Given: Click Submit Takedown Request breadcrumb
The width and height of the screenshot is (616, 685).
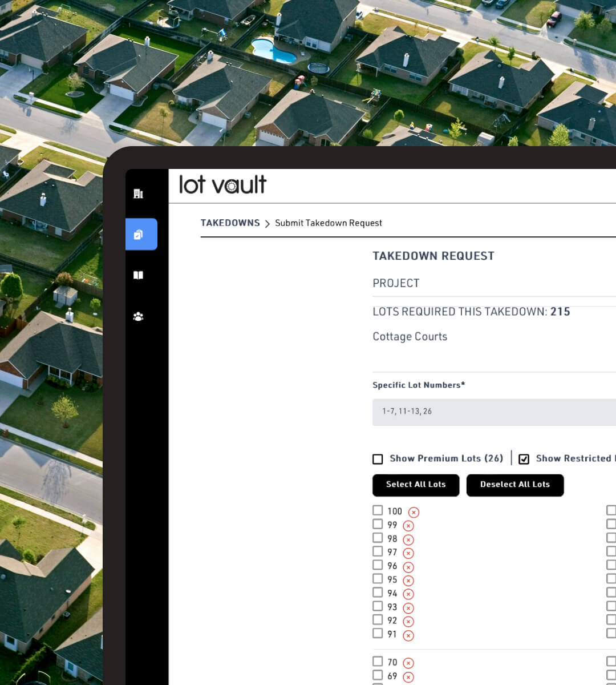Looking at the screenshot, I should coord(329,223).
